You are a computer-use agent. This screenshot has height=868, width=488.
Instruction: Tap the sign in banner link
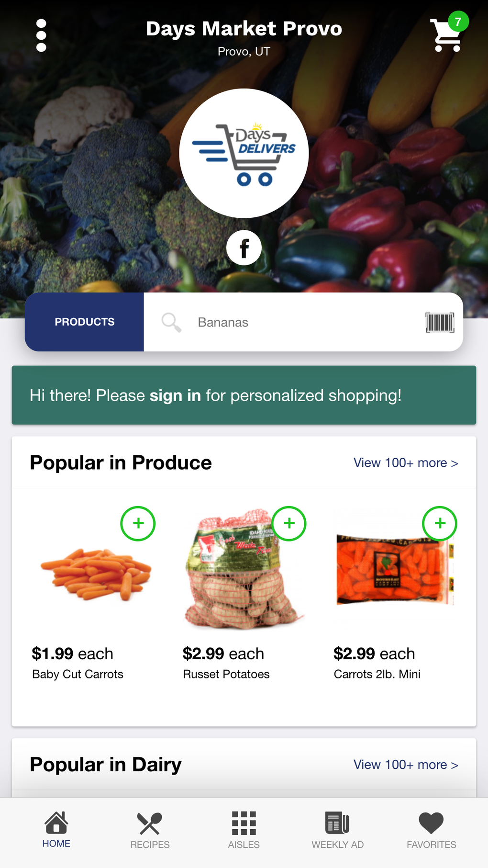175,395
